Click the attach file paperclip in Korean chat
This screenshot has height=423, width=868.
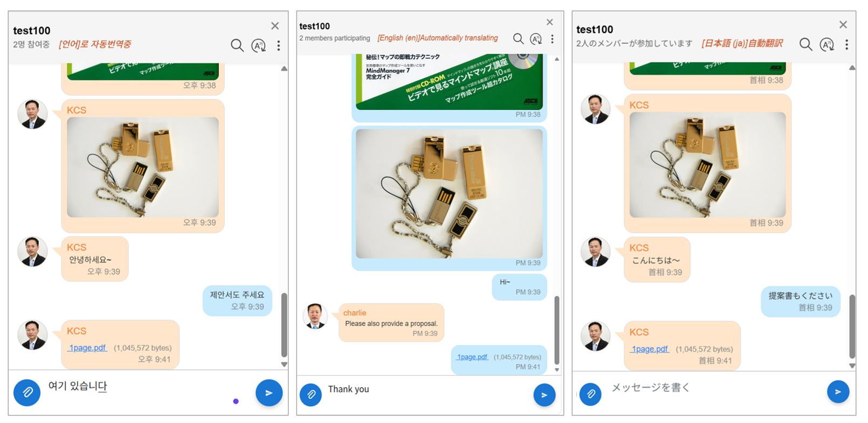click(x=27, y=393)
